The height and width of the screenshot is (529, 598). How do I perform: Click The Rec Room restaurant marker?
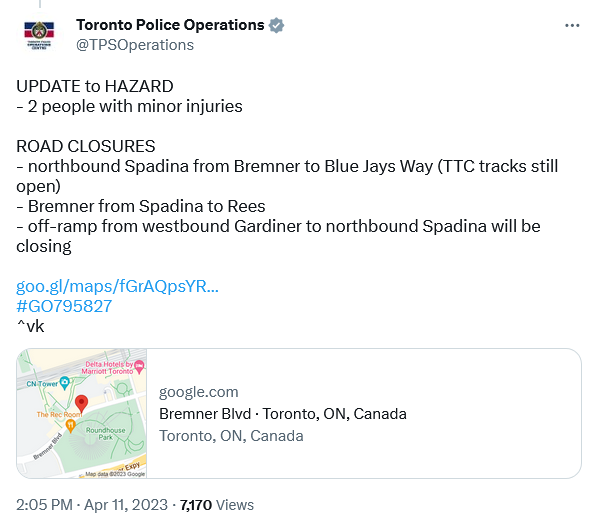pos(70,426)
